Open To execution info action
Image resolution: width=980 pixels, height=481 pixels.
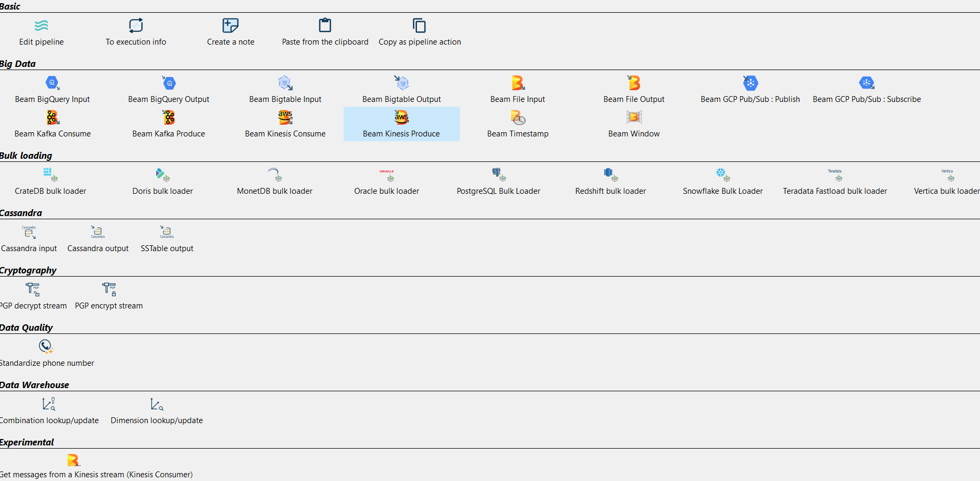[136, 25]
